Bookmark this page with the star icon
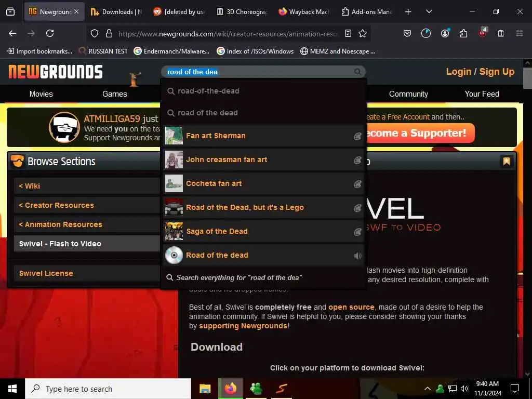532x399 pixels. pyautogui.click(x=363, y=33)
